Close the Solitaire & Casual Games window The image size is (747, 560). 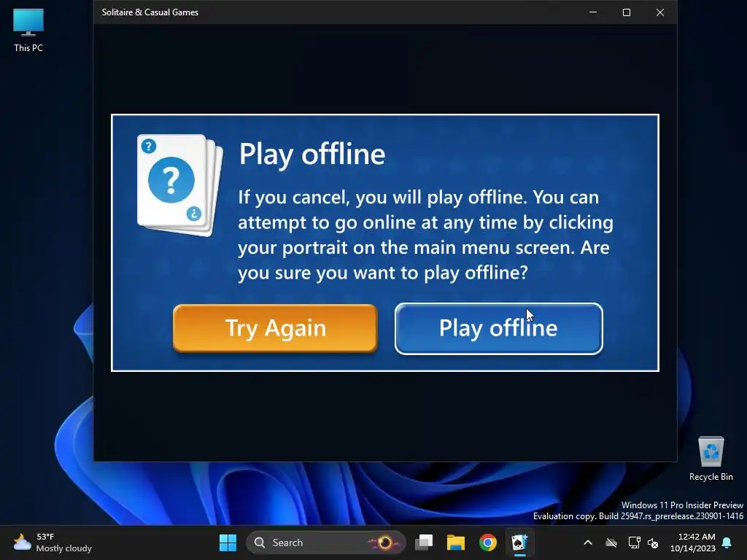(659, 12)
